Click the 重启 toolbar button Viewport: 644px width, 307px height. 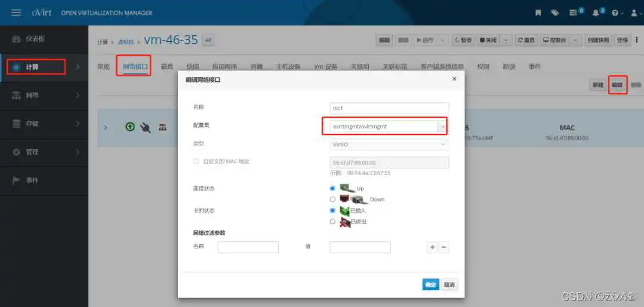526,40
